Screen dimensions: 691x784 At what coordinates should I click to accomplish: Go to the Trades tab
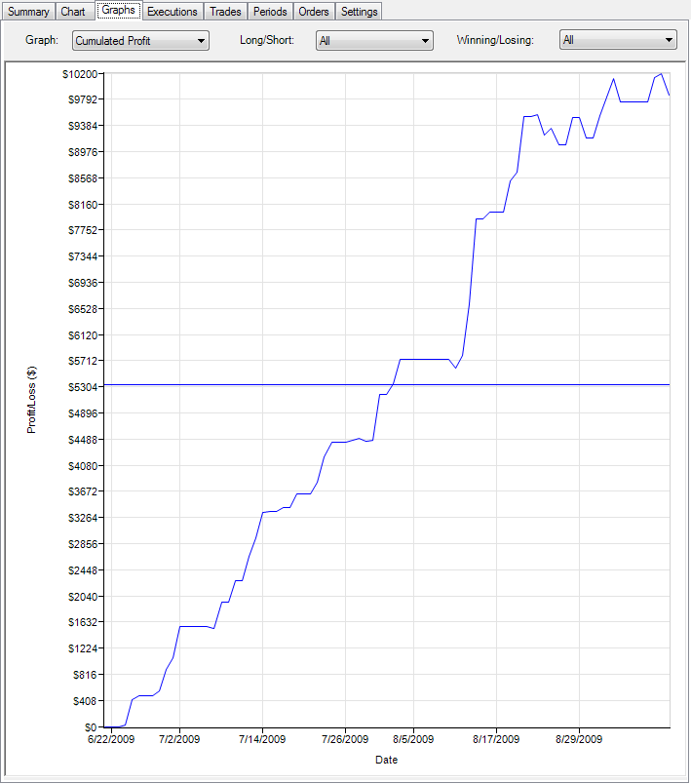(225, 12)
